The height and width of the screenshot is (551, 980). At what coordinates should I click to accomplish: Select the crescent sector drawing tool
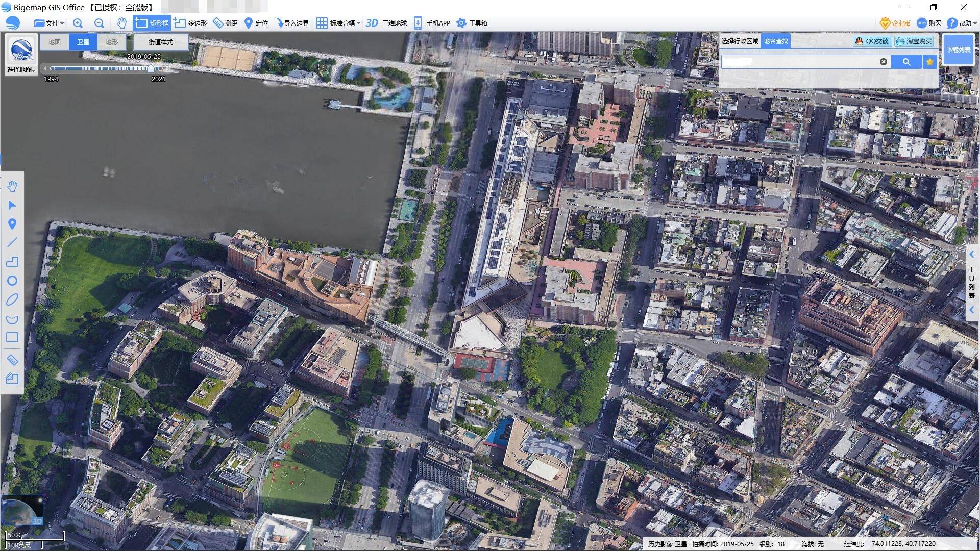tap(12, 319)
